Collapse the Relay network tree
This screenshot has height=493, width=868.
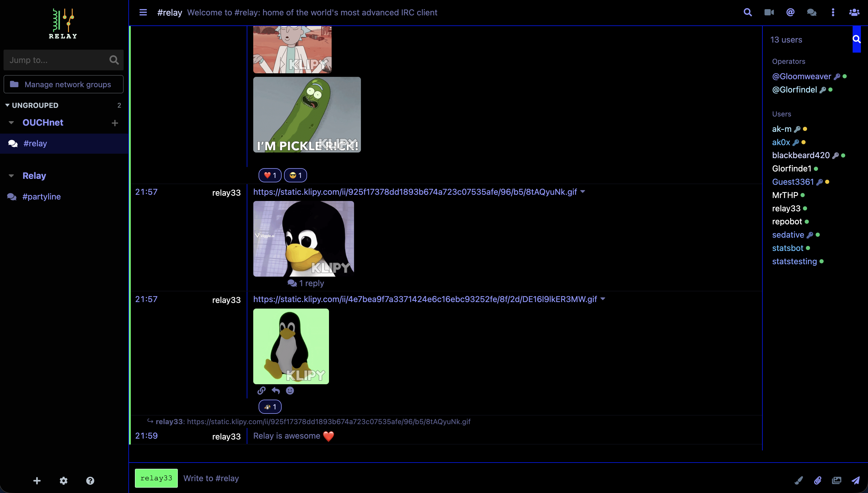tap(11, 176)
